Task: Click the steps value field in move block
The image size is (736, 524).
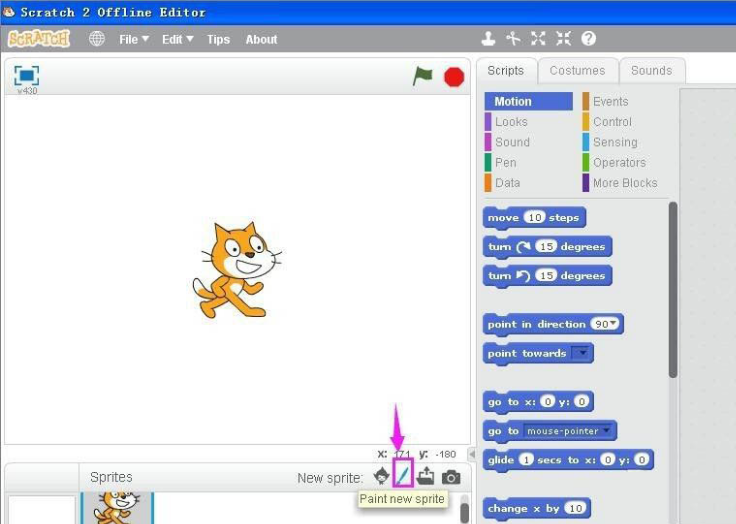Action: [x=534, y=217]
